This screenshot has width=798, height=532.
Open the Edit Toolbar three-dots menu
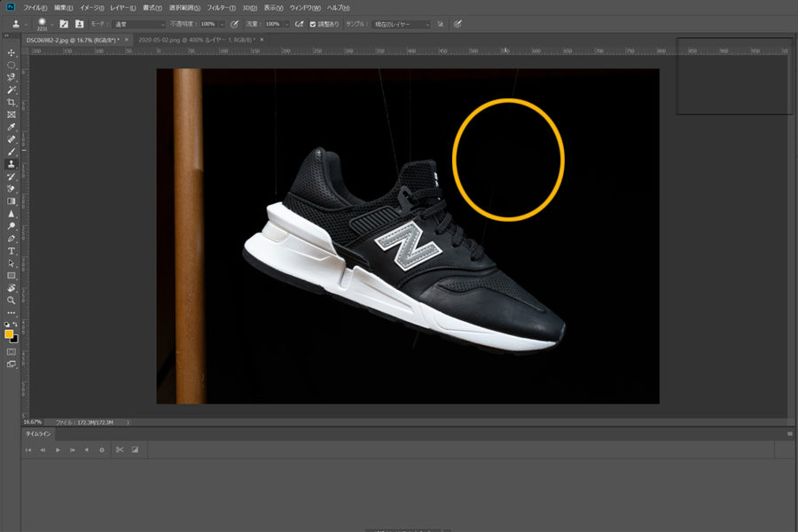coord(12,313)
